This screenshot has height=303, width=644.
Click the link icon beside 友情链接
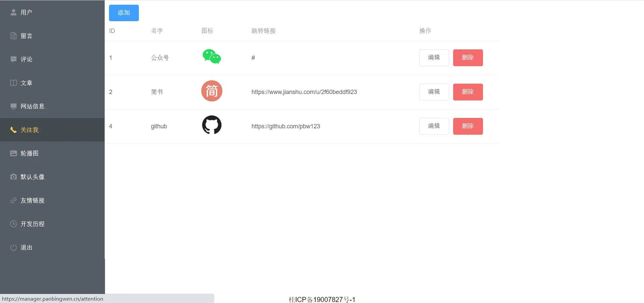(x=13, y=201)
